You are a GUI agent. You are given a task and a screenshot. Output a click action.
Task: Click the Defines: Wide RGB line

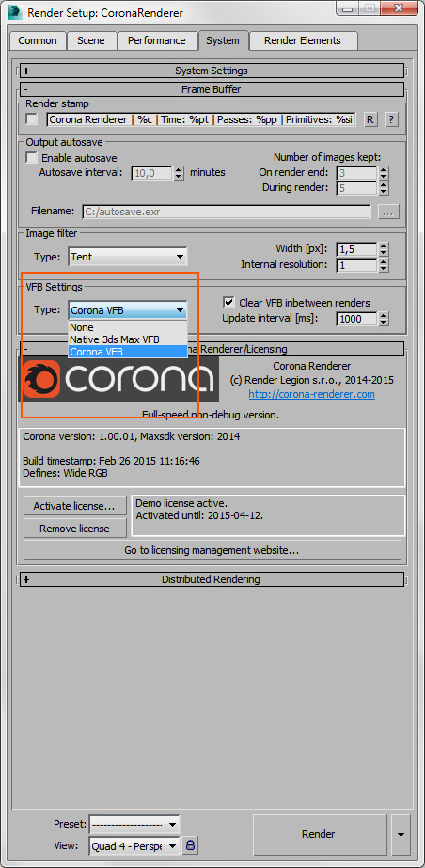65,473
